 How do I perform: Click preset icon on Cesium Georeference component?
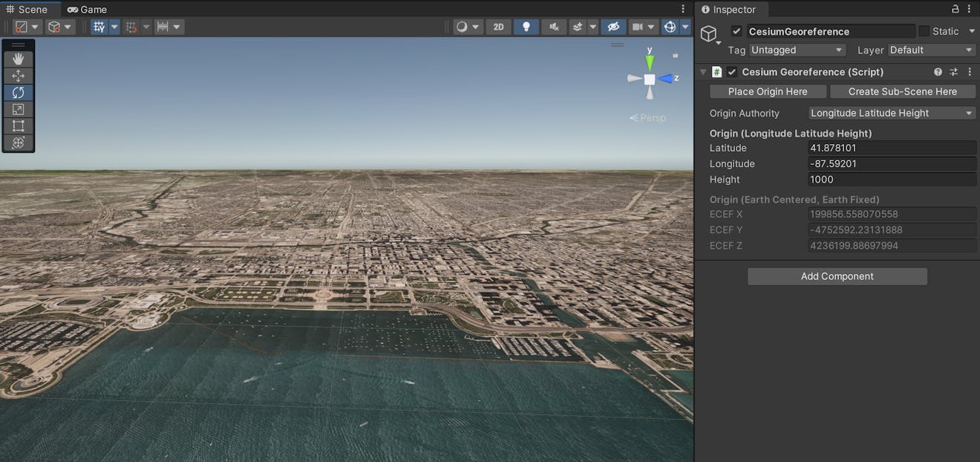pyautogui.click(x=953, y=71)
